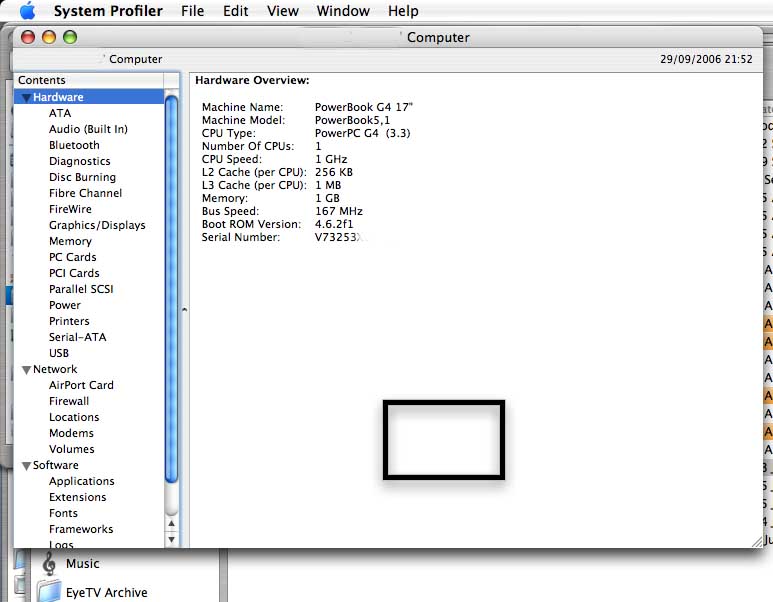Click the Machine Name PowerBook G4 17"

tap(364, 107)
